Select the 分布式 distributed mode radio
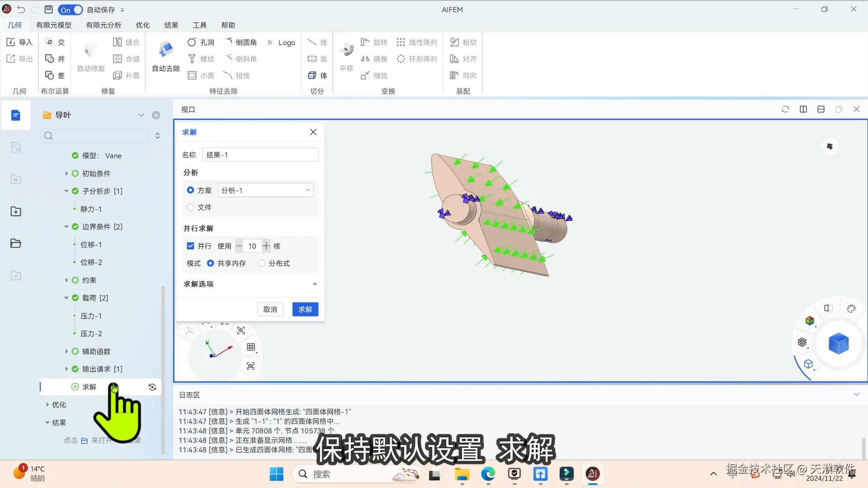The width and height of the screenshot is (868, 488). (262, 263)
